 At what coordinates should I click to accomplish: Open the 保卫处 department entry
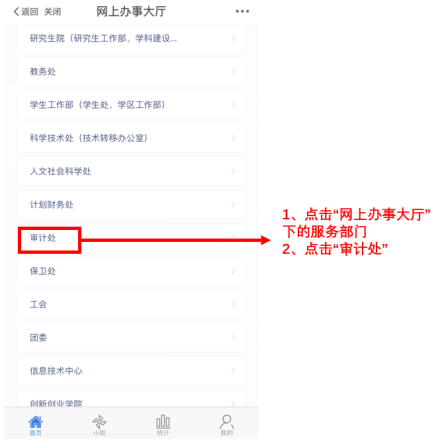131,271
